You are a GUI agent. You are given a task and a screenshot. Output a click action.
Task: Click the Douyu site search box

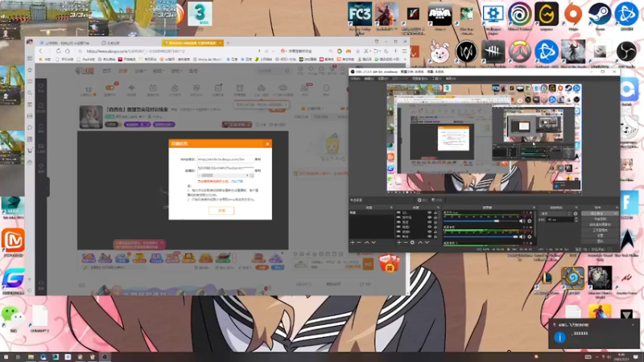click(x=273, y=71)
